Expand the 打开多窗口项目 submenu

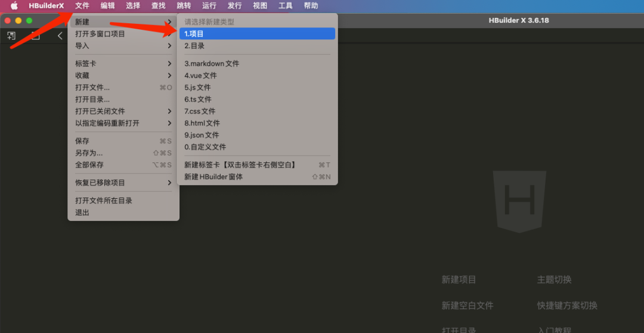click(x=123, y=33)
